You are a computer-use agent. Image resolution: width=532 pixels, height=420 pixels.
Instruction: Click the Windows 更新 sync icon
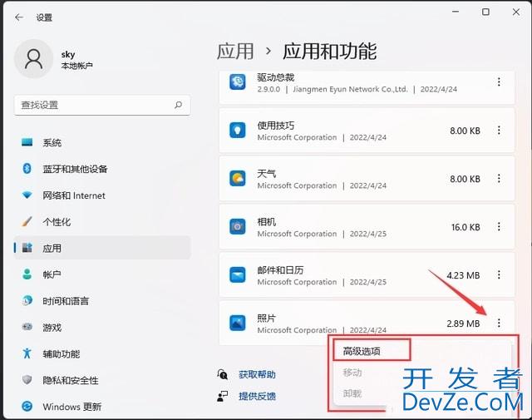tap(27, 406)
